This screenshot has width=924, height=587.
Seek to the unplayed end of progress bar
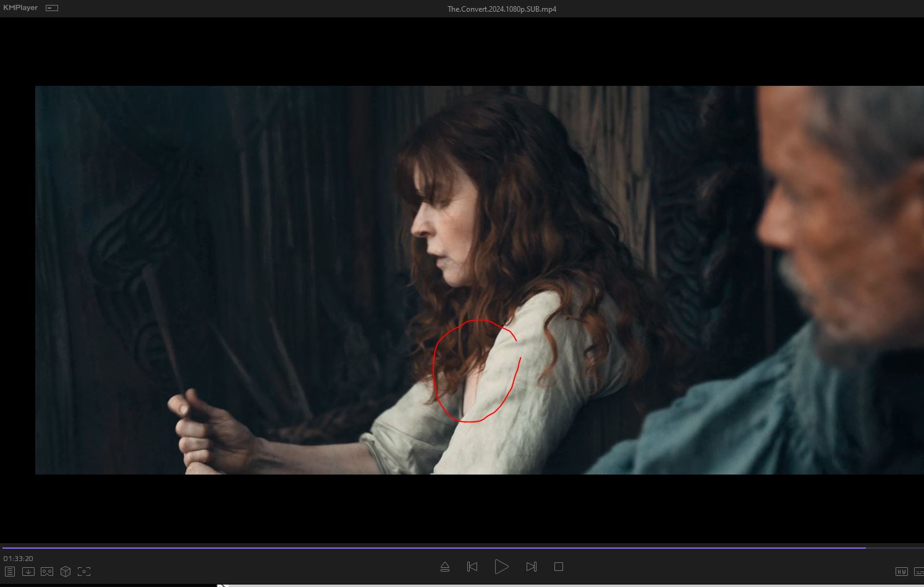pyautogui.click(x=895, y=547)
